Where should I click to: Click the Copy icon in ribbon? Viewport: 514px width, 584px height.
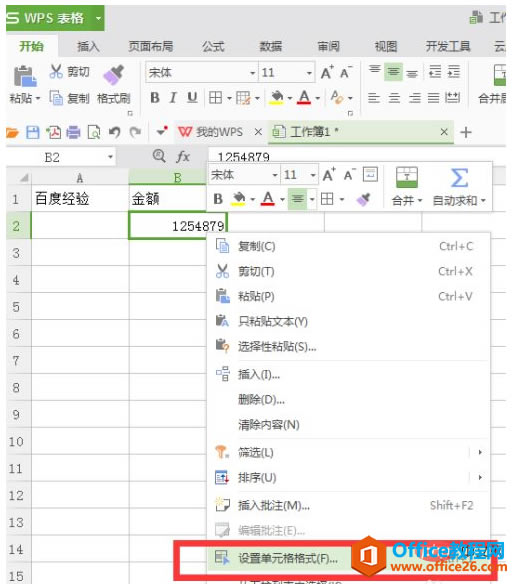[x=56, y=98]
